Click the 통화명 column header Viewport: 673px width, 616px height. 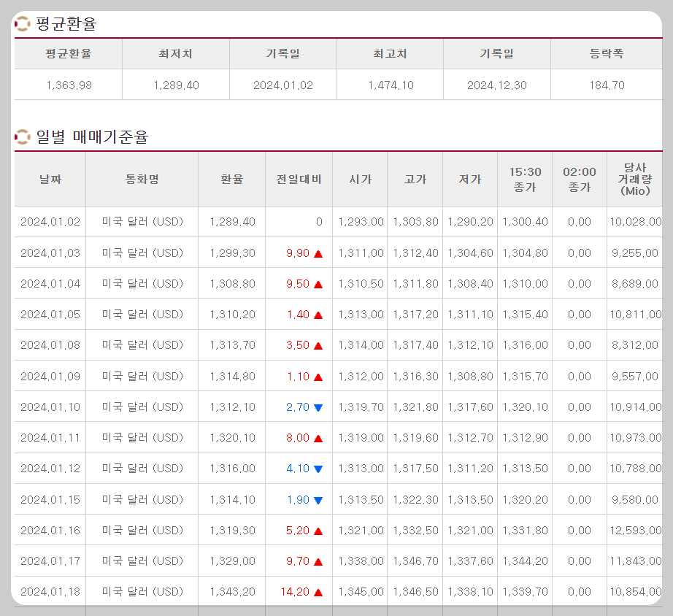[x=142, y=179]
